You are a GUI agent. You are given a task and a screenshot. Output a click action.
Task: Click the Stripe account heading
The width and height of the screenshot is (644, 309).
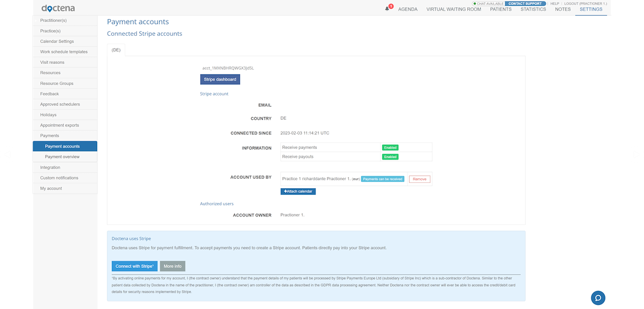(x=214, y=94)
